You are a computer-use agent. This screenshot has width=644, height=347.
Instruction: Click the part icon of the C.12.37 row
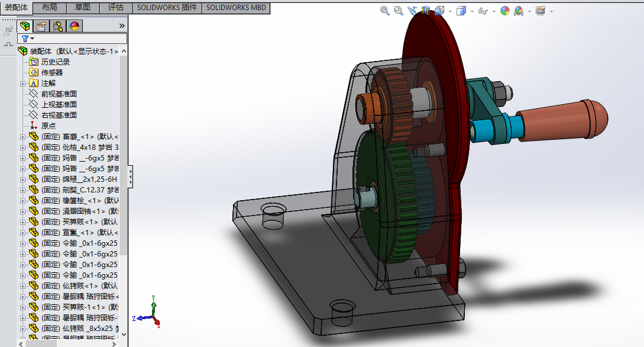(34, 189)
